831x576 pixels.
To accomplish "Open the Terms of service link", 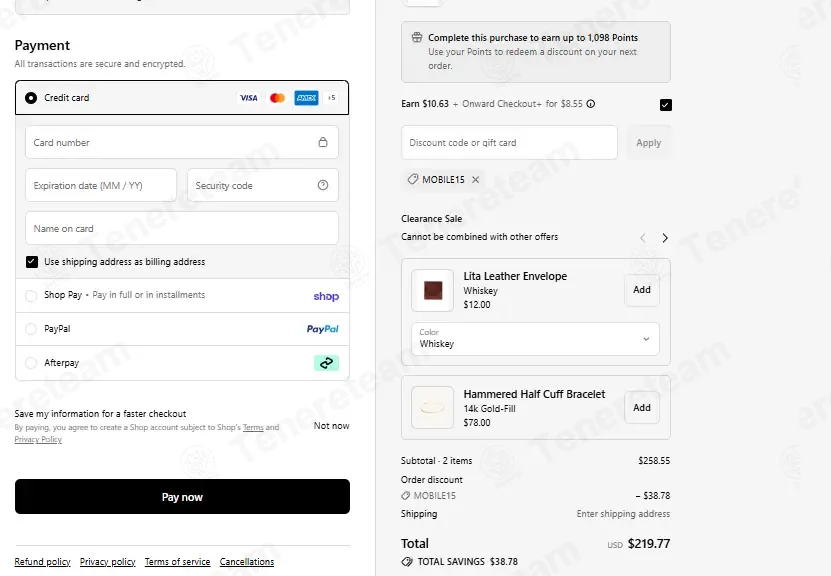I will [x=178, y=562].
